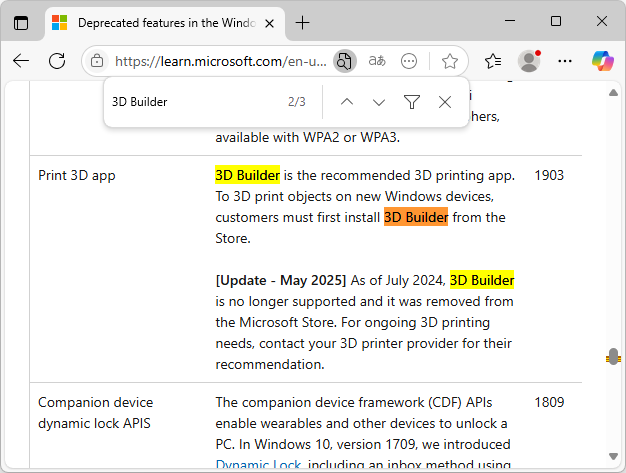Screen dimensions: 626x473
Task: Close the find on page bar
Action: coord(444,102)
